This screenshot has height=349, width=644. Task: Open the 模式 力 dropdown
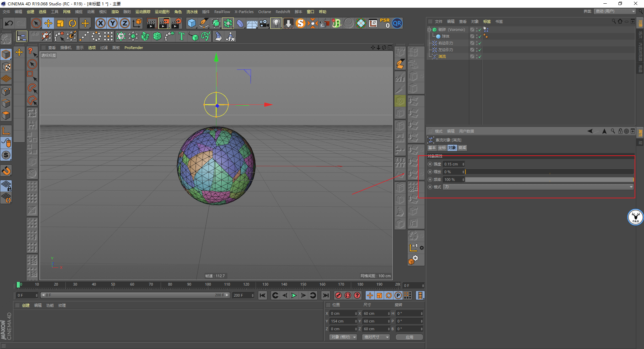click(538, 187)
